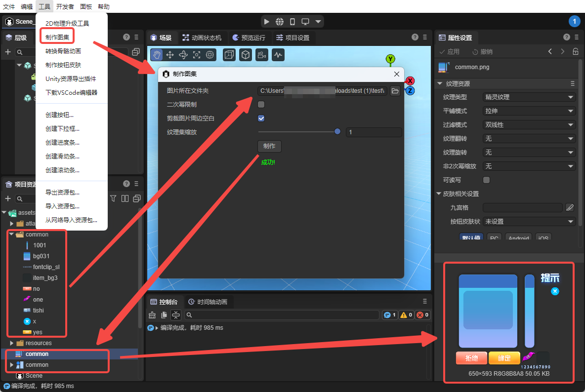Collapse the common folder in assets tree
The width and height of the screenshot is (585, 392).
pyautogui.click(x=12, y=235)
